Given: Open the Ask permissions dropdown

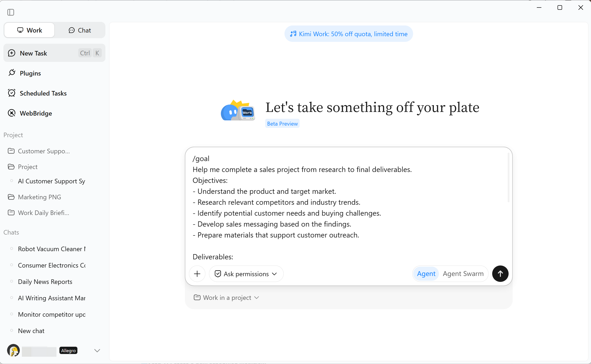Looking at the screenshot, I should tap(246, 274).
